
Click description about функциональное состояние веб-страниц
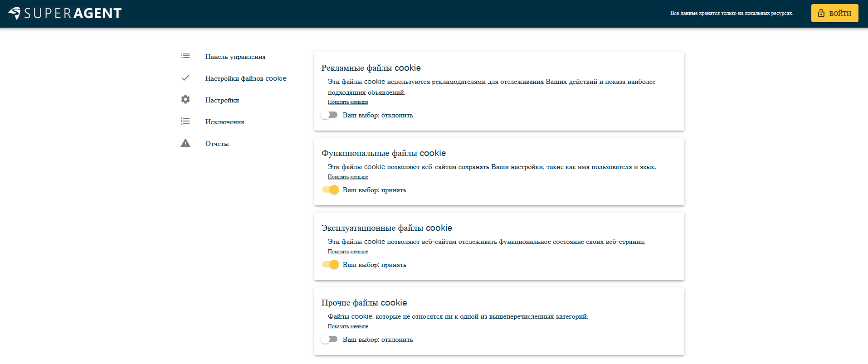point(487,242)
